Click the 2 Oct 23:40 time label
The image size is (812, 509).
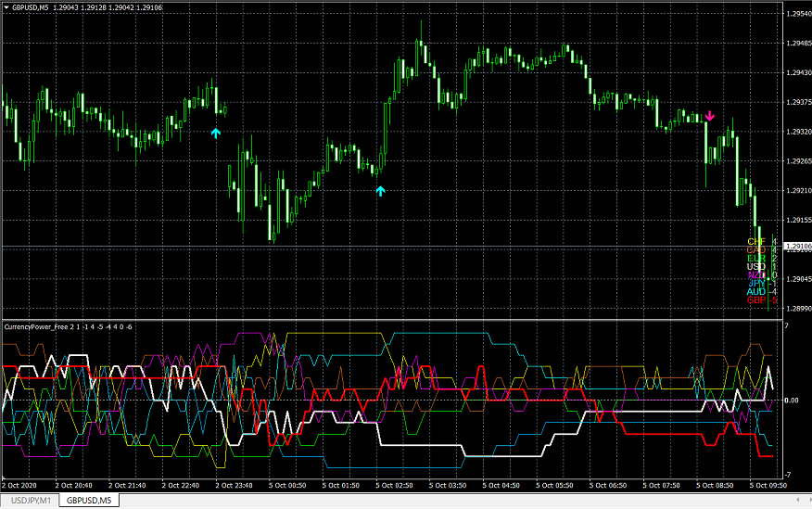tap(234, 486)
